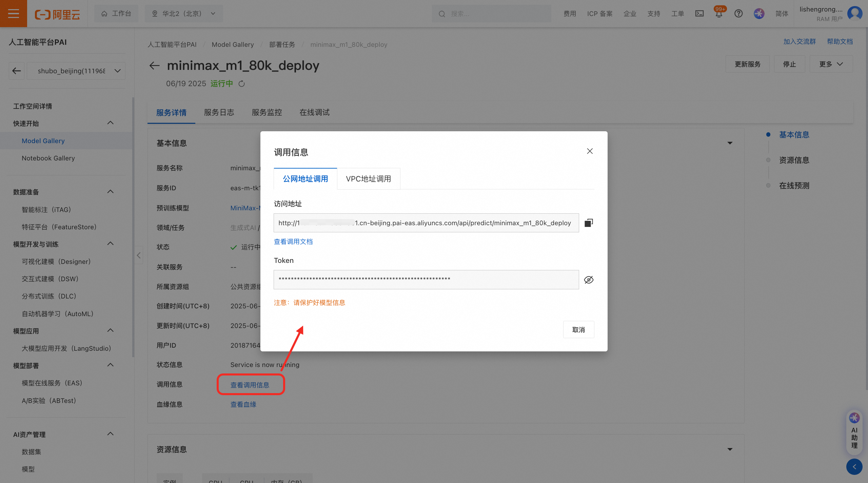
Task: Open the 服务日志 tab
Action: (x=219, y=112)
